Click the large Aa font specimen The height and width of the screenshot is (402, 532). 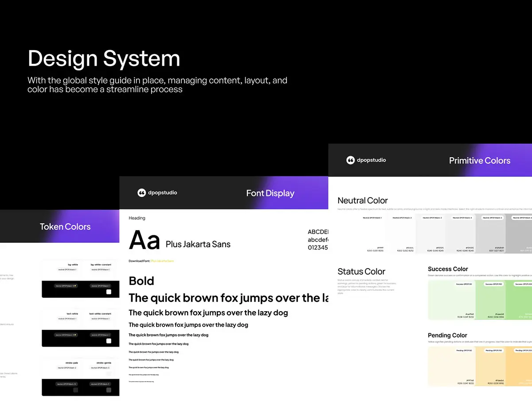click(145, 241)
